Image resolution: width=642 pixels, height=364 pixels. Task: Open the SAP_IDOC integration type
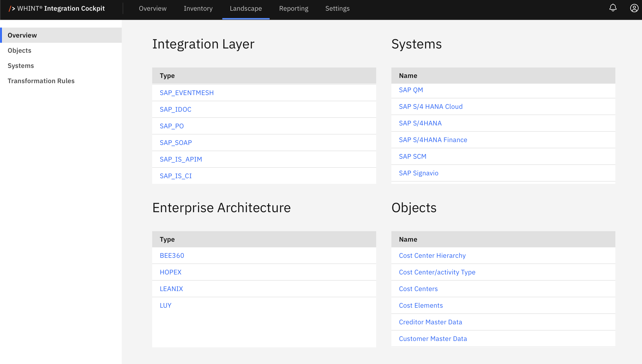pyautogui.click(x=175, y=110)
